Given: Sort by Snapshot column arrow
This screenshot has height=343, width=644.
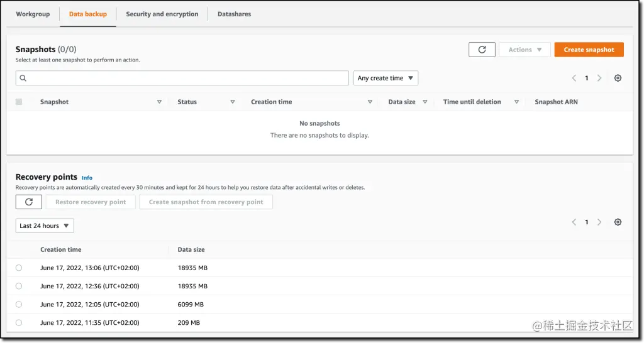Looking at the screenshot, I should (159, 102).
